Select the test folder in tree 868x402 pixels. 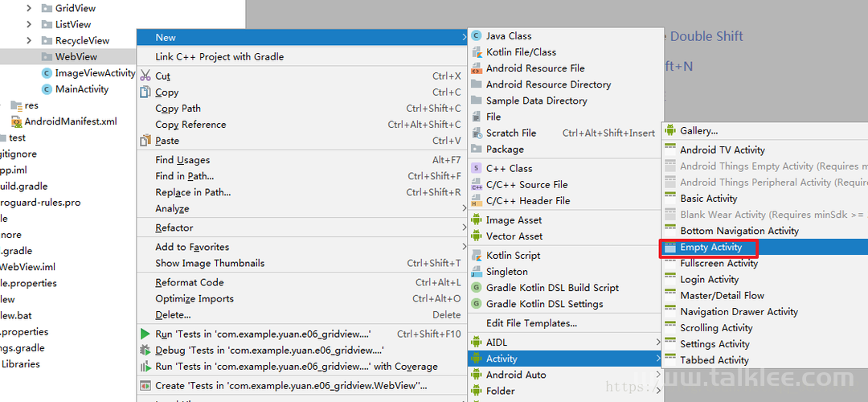[18, 137]
